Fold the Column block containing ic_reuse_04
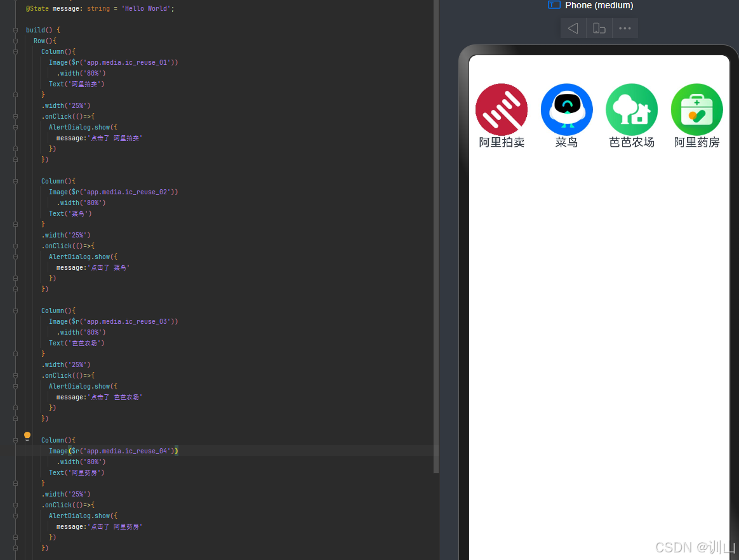Viewport: 739px width, 560px height. click(x=15, y=440)
